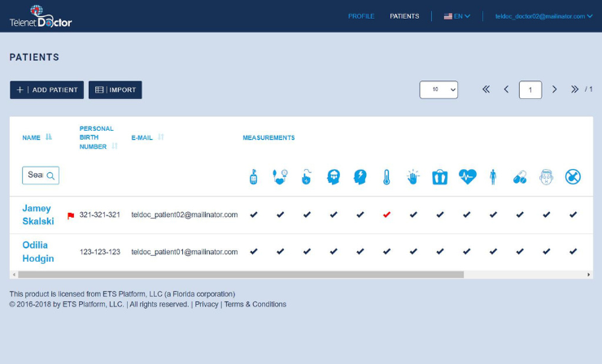
Task: Click the heart rate ECG measurement icon
Action: point(467,176)
